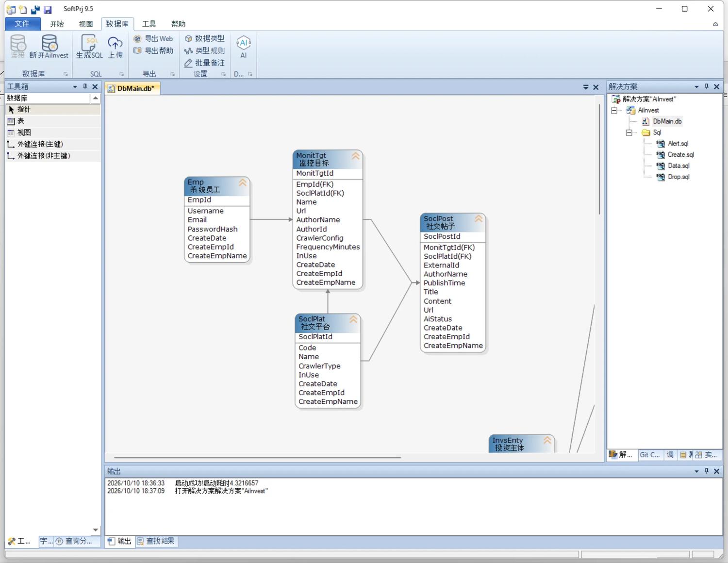Open 数据类型 settings

tap(204, 38)
